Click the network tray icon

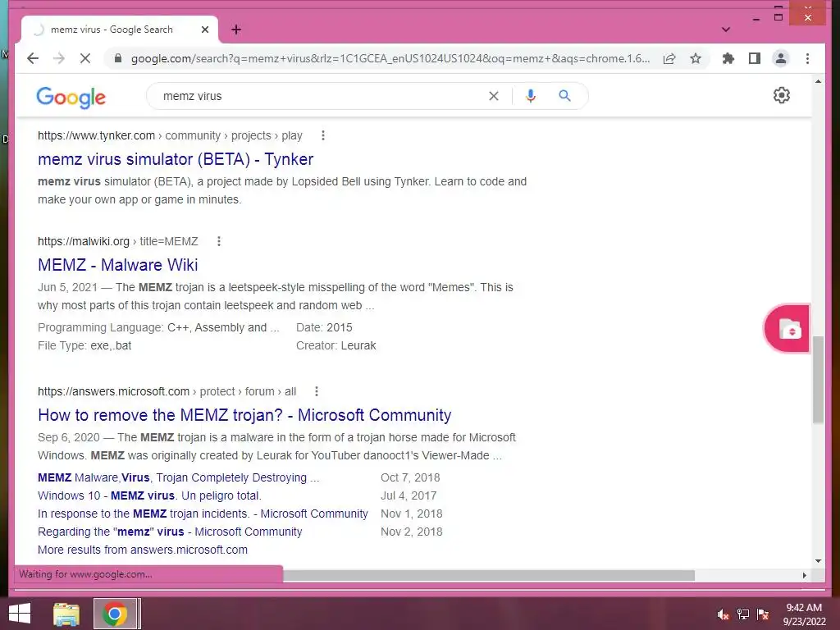click(x=742, y=614)
